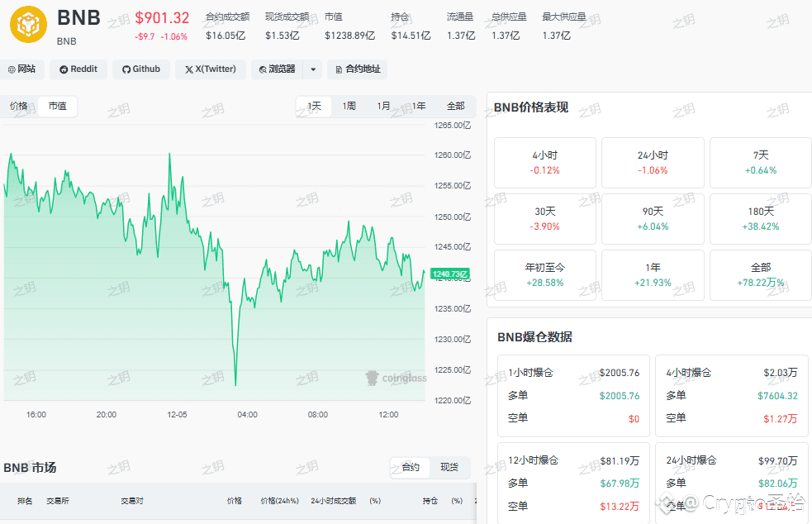
Task: Click the 1小时爆仓 $2005.76 value
Action: click(x=620, y=373)
